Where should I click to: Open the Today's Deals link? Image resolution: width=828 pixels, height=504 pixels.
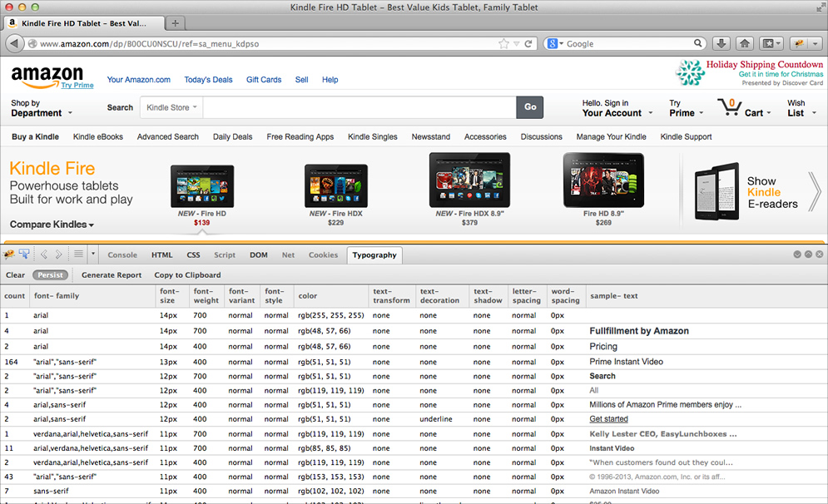pyautogui.click(x=208, y=80)
